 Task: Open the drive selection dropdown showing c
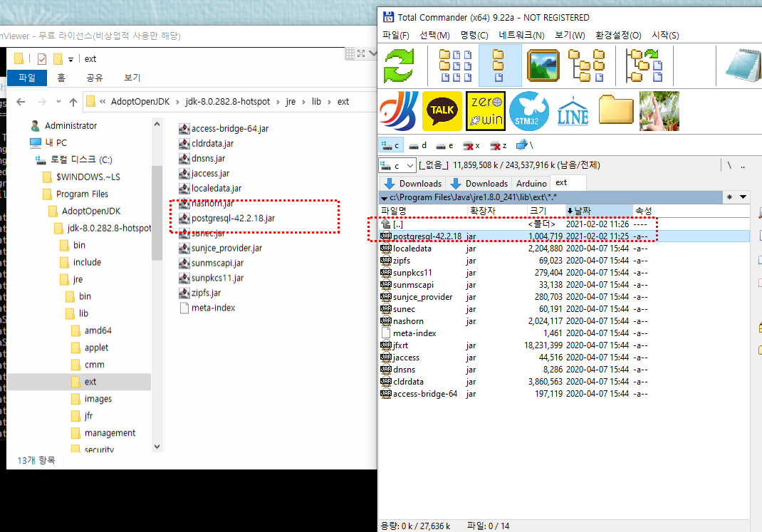(x=397, y=166)
